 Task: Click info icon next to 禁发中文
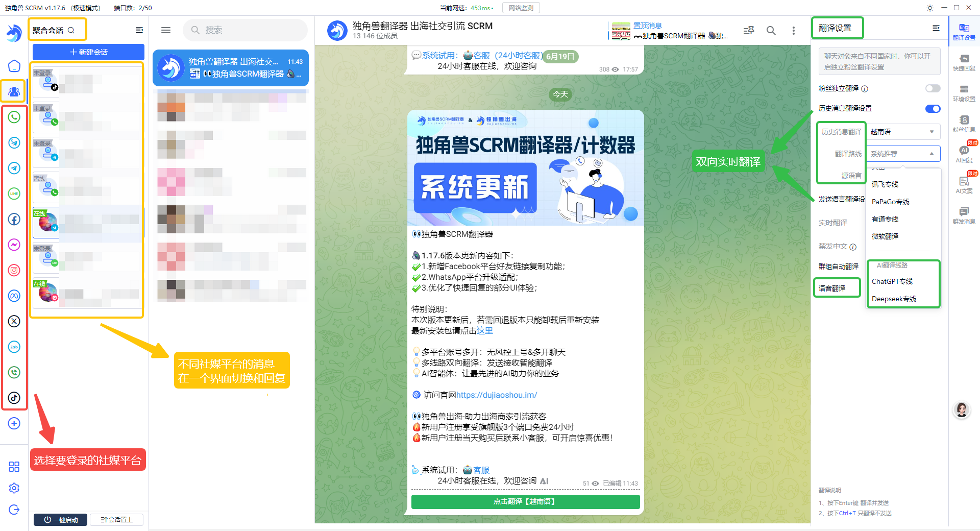pos(853,247)
